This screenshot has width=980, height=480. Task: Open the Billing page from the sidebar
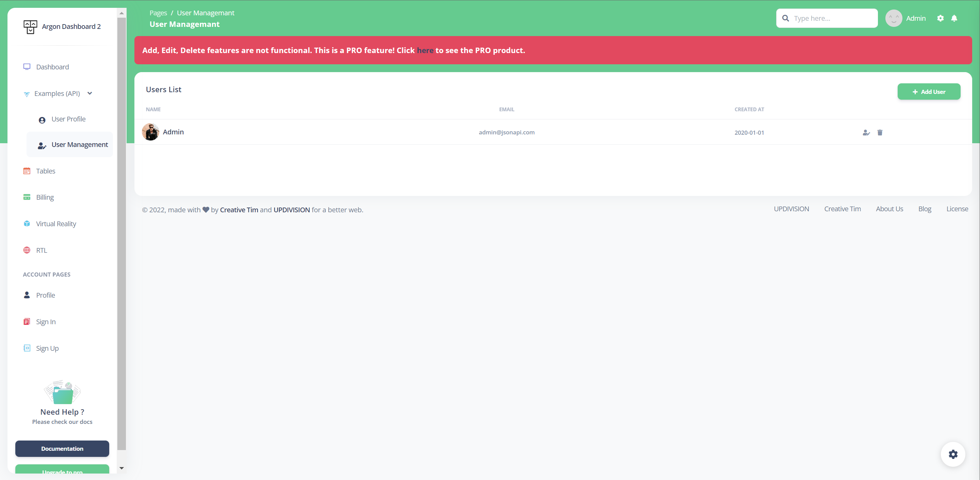[x=45, y=197]
